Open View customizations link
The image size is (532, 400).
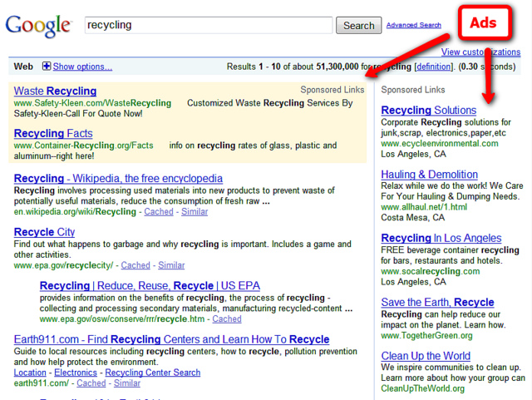[x=480, y=52]
